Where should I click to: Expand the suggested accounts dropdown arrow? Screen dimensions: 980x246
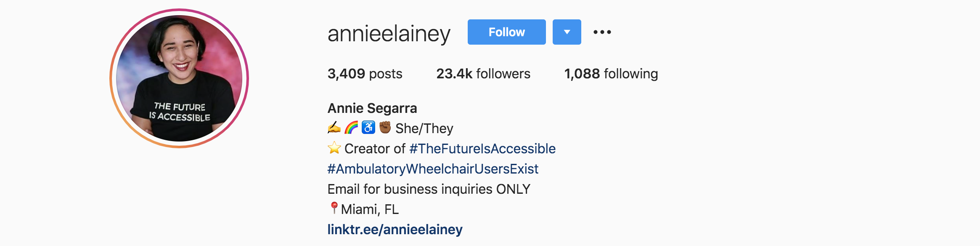click(x=567, y=32)
